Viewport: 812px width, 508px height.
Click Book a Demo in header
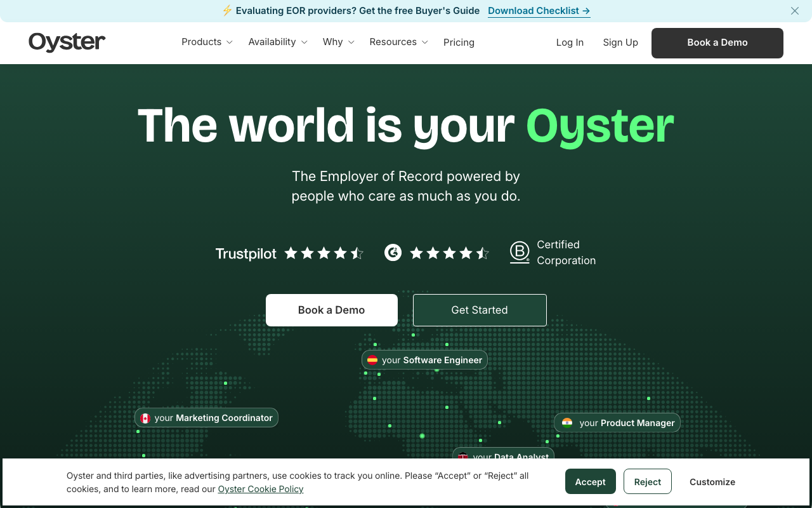tap(717, 43)
